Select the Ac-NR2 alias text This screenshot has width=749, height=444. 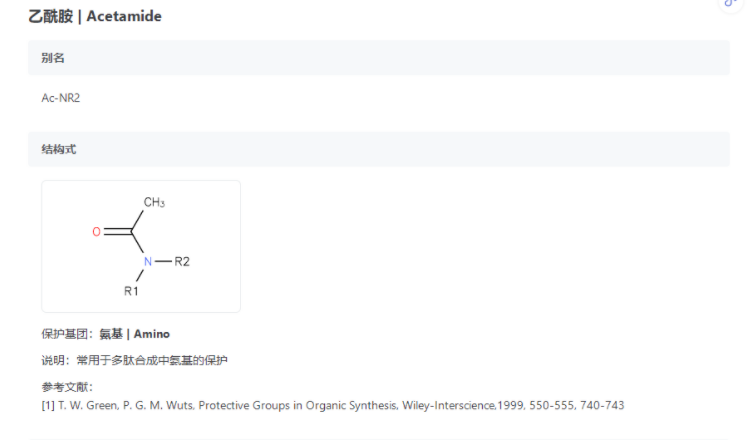[61, 98]
